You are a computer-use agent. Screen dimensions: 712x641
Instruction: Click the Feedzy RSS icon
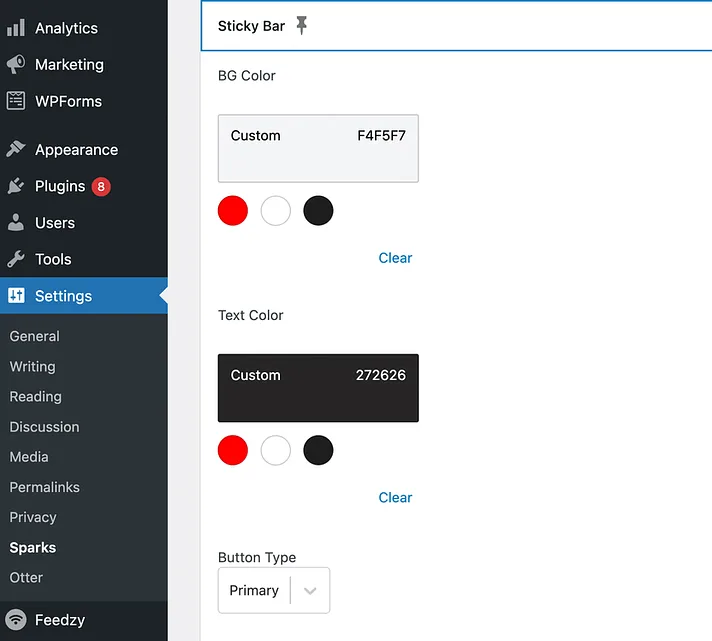(x=16, y=620)
